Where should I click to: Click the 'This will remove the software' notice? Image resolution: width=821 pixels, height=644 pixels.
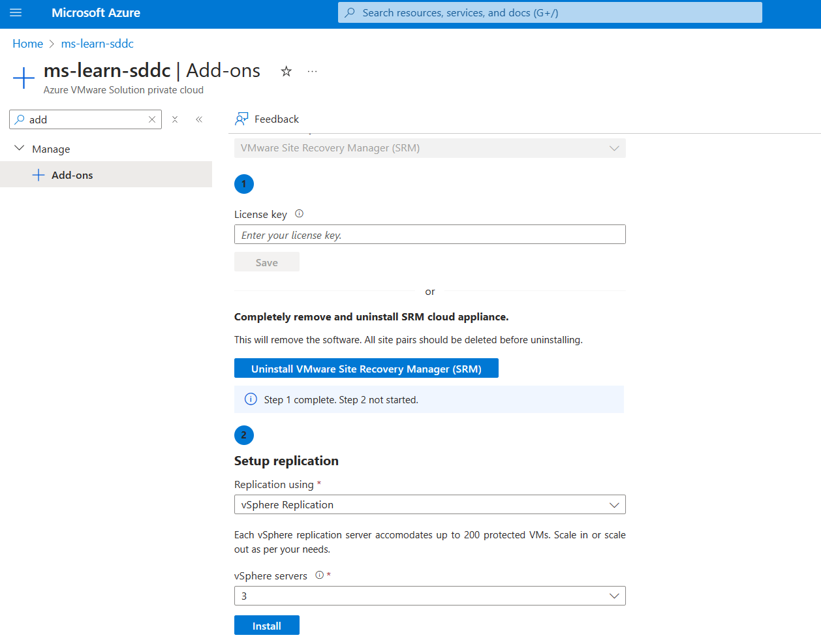409,340
